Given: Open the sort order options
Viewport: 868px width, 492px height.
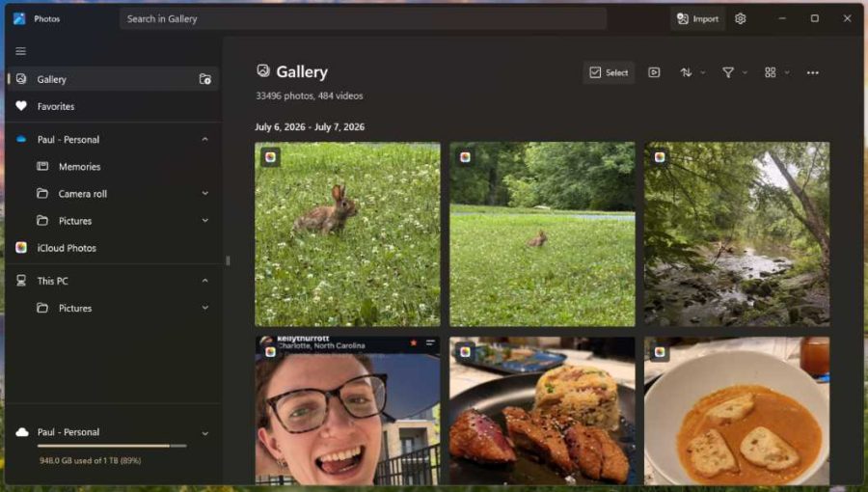Looking at the screenshot, I should point(692,72).
